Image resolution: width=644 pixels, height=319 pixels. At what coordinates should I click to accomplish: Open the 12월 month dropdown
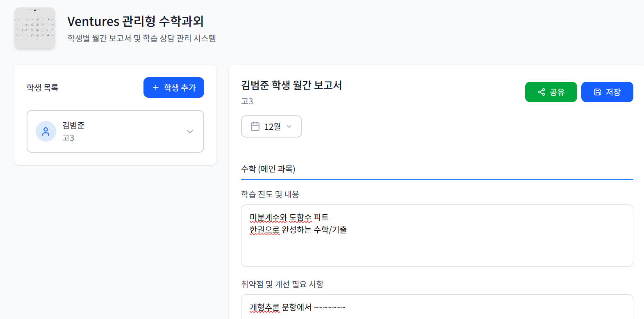[272, 126]
